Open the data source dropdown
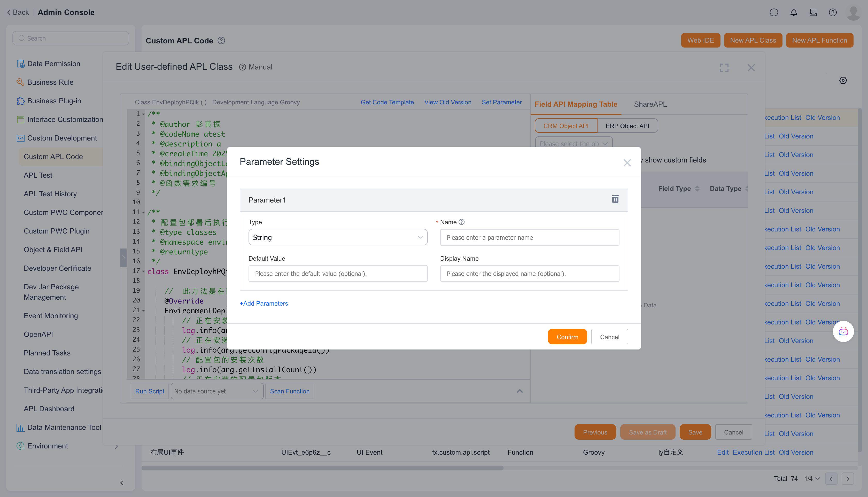The height and width of the screenshot is (497, 868). click(x=217, y=391)
